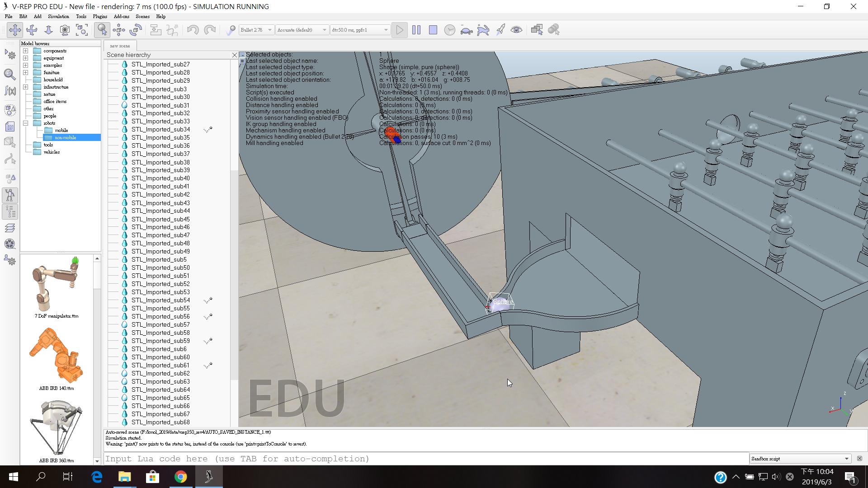Screen dimensions: 868x488
Task: Select the camera shift tool
Action: pyautogui.click(x=48, y=30)
